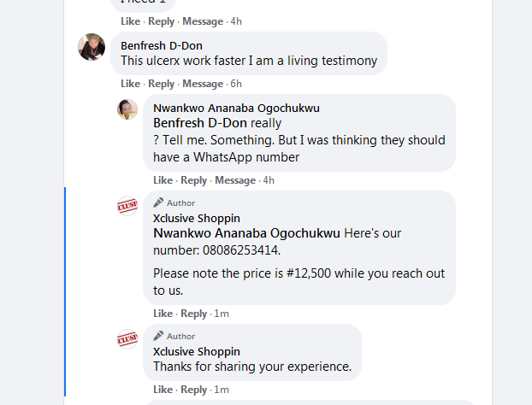Message Nwankwo Ananaba Ogochukwu from reply
Image resolution: width=532 pixels, height=405 pixels.
(235, 180)
